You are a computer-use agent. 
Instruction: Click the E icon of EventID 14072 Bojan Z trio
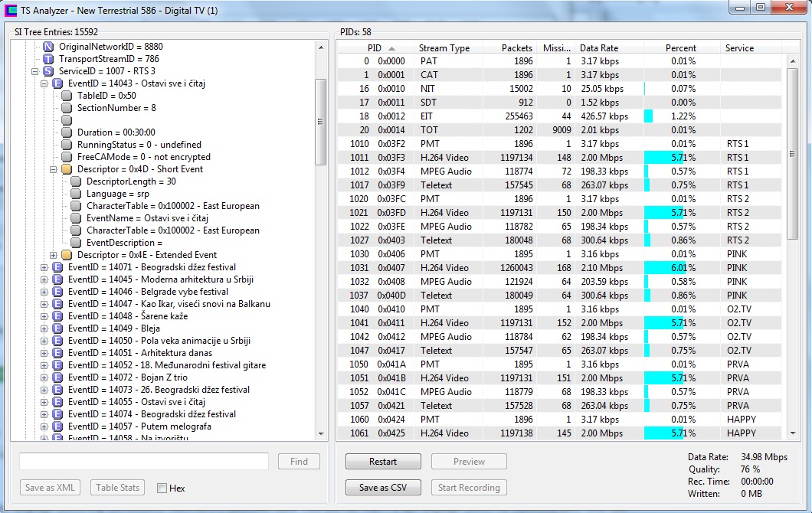(57, 377)
